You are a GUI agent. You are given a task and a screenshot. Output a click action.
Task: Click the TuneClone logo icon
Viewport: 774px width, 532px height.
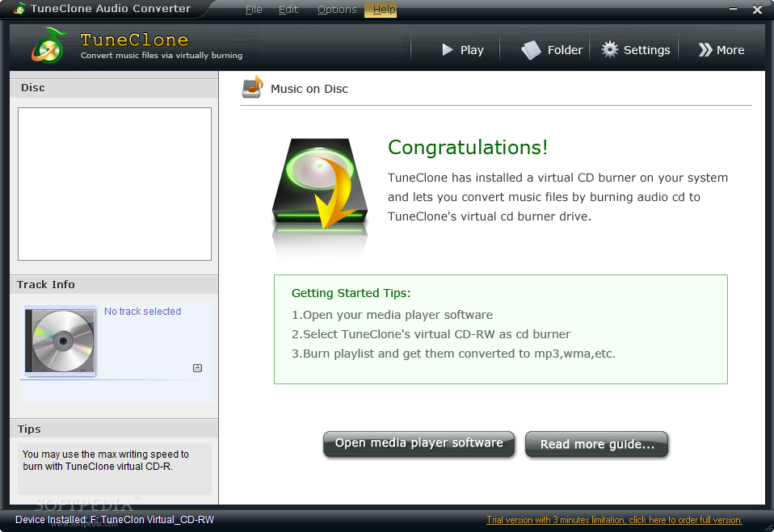tap(48, 46)
